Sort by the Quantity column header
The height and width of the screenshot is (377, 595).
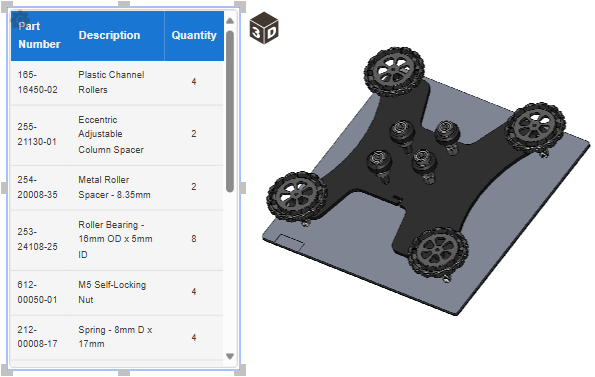click(194, 35)
